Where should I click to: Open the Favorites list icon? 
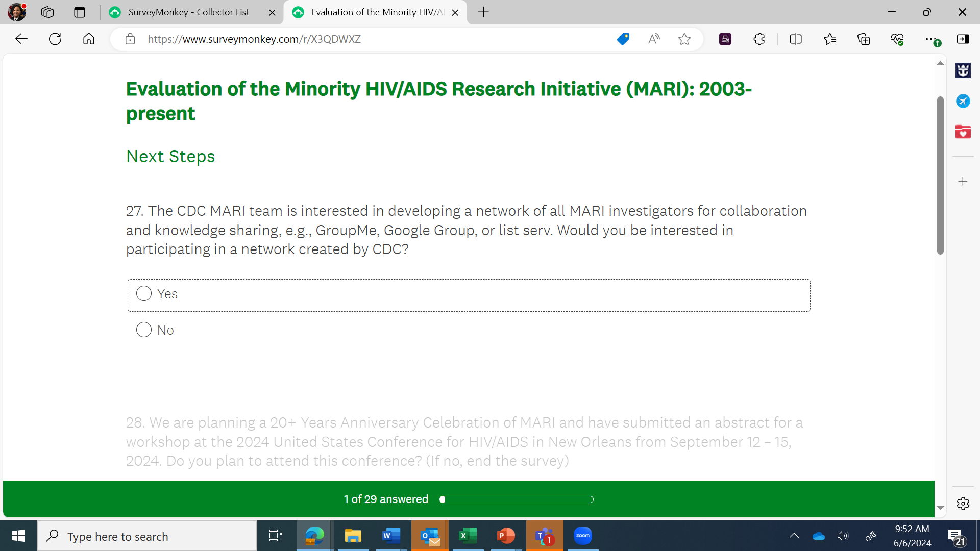(x=830, y=39)
